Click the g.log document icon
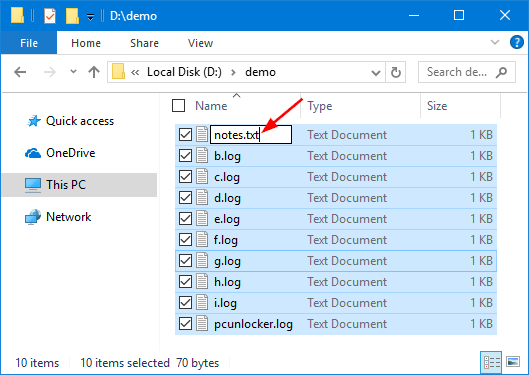The image size is (529, 375). click(x=202, y=260)
